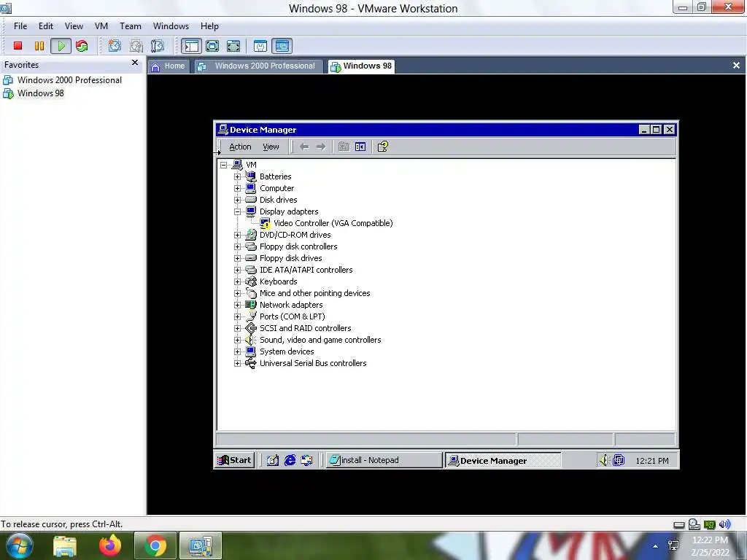Take a snapshot using the snapshot icon
This screenshot has width=747, height=560.
[115, 46]
